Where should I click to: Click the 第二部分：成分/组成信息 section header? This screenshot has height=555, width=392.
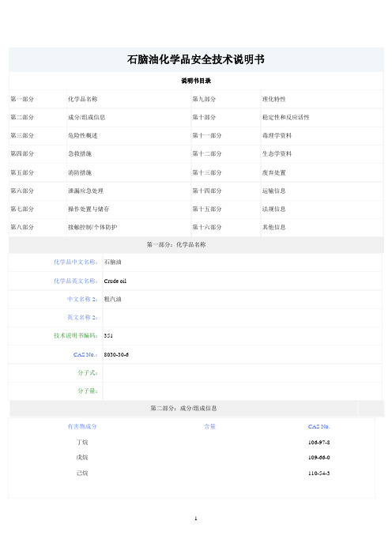(x=183, y=409)
